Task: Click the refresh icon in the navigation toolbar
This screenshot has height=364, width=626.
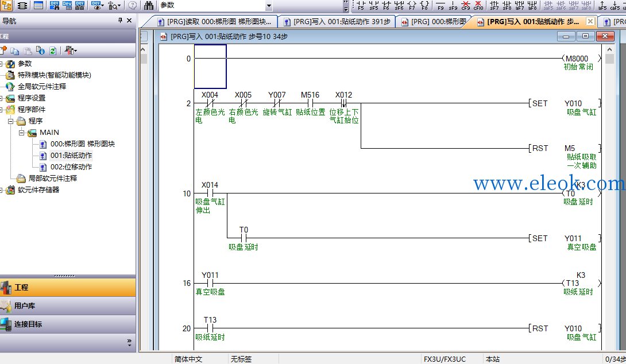Action: 52,51
